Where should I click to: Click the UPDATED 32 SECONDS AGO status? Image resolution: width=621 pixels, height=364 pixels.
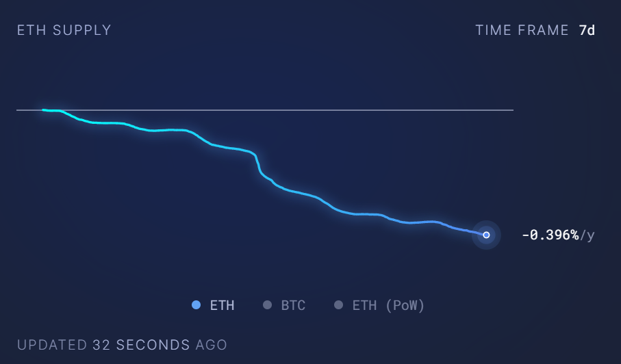pos(122,345)
